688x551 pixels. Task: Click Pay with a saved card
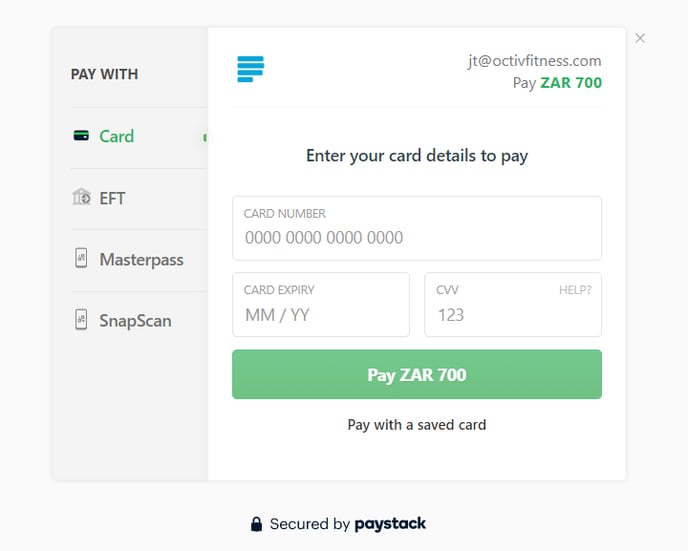(417, 425)
